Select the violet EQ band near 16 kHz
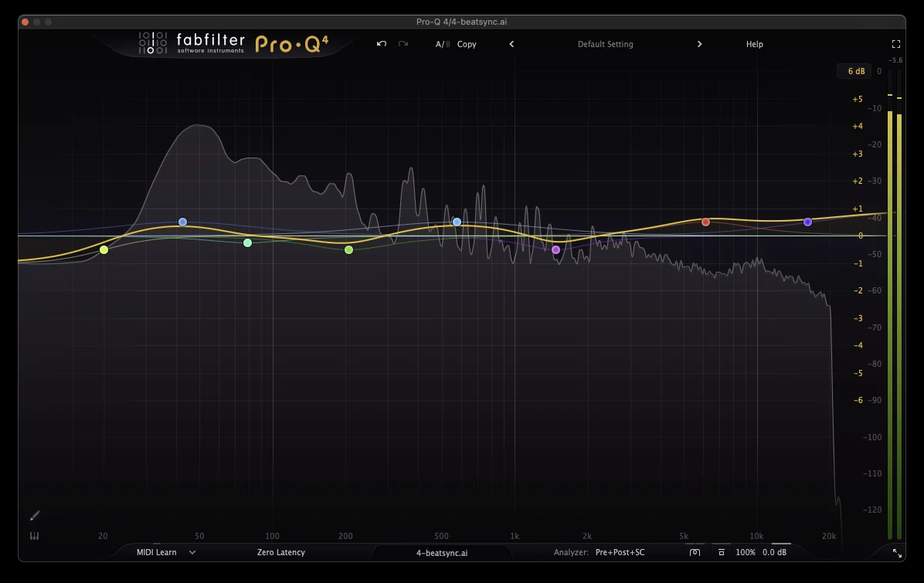Screen dimensions: 924x583 tap(807, 222)
